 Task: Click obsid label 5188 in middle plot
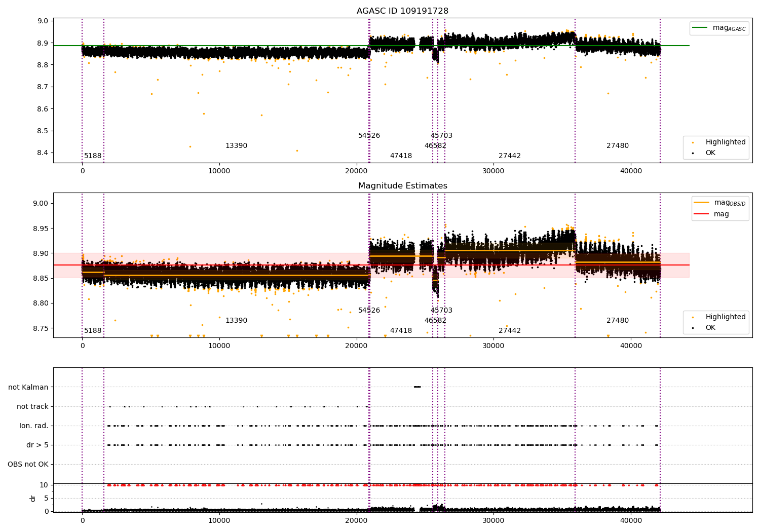click(93, 331)
